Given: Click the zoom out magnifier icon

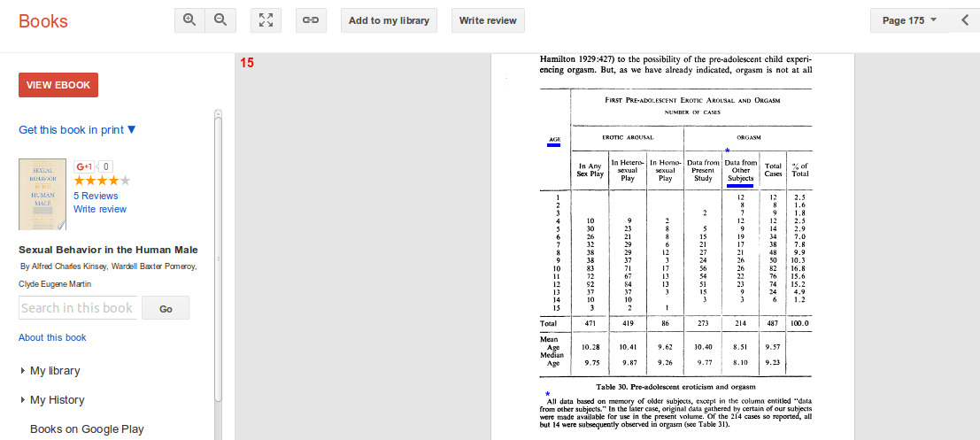Looking at the screenshot, I should click(x=220, y=20).
